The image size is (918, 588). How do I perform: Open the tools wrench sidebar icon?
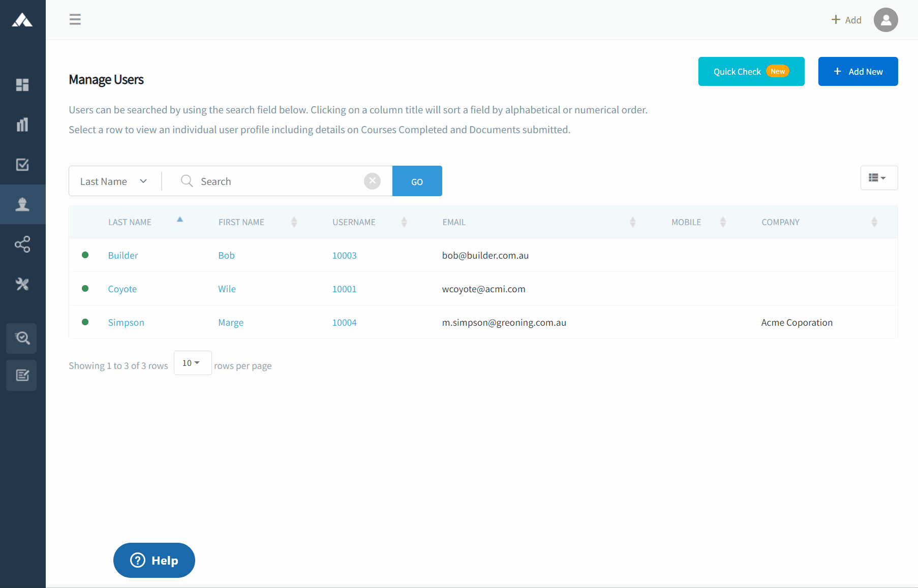coord(22,284)
